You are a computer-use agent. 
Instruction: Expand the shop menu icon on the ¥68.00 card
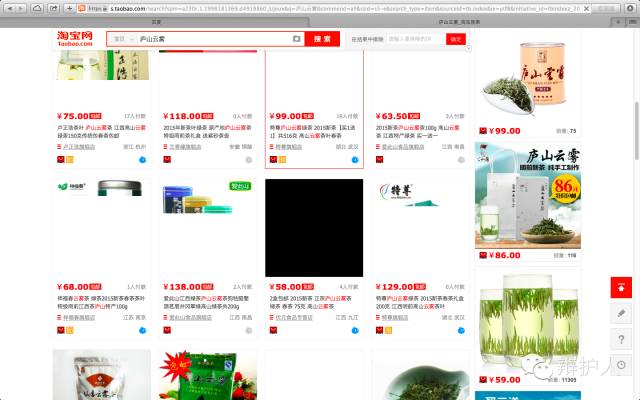point(59,317)
